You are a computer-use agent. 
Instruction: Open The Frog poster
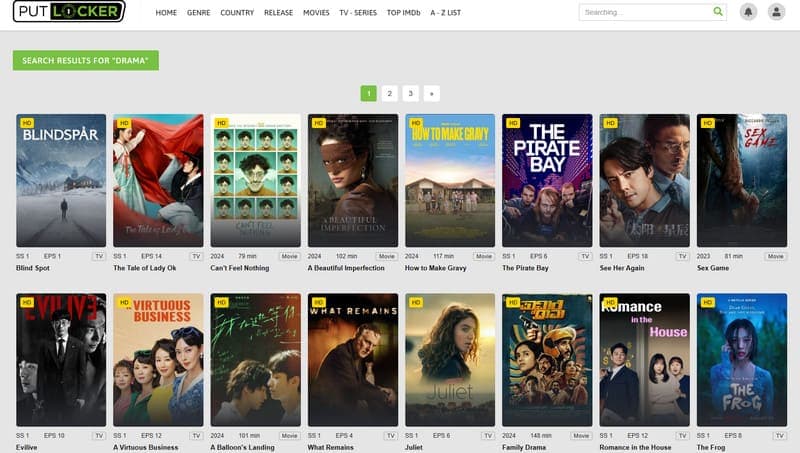[x=742, y=360]
